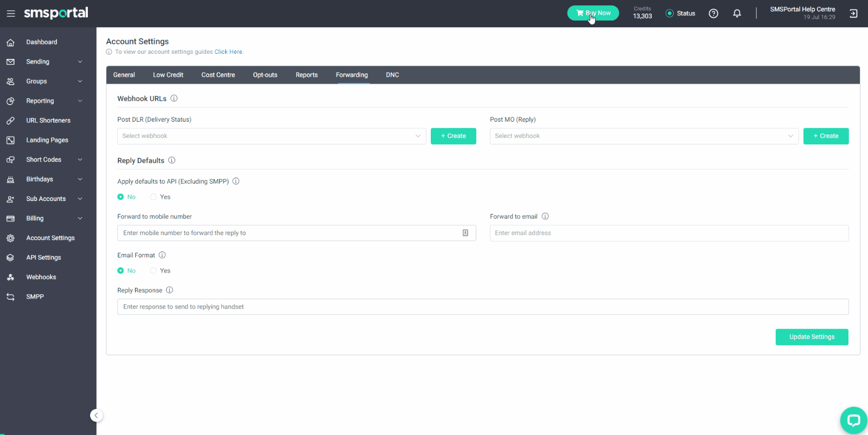Click the Webhooks icon in sidebar

pyautogui.click(x=10, y=277)
